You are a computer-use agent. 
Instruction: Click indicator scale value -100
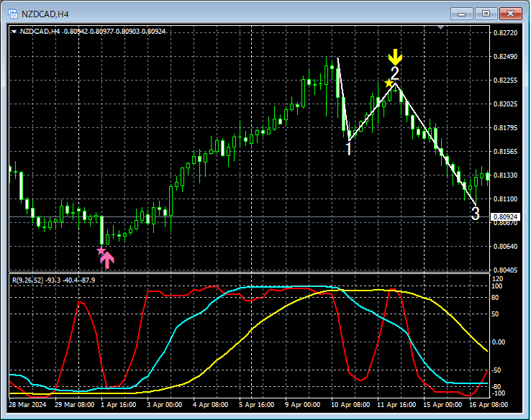click(497, 393)
